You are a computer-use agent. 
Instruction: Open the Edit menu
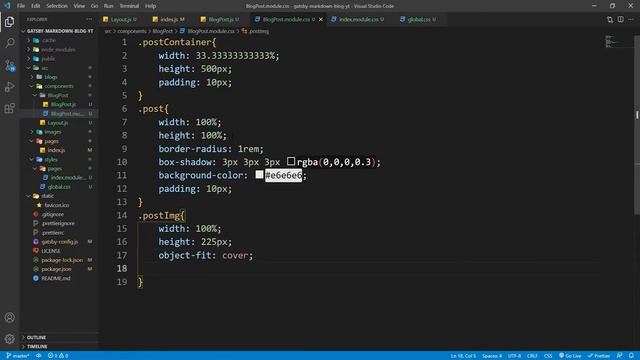pyautogui.click(x=36, y=6)
